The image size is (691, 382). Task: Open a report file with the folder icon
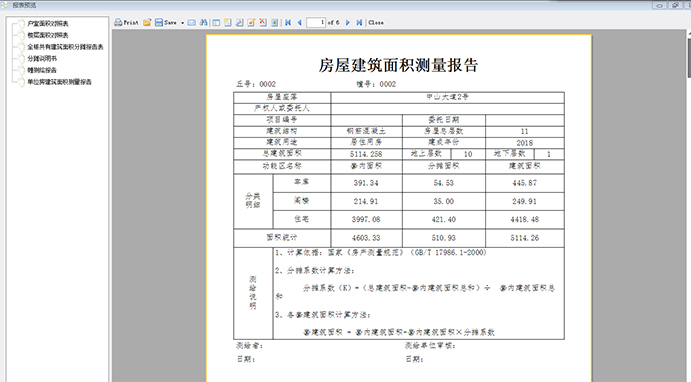[147, 22]
